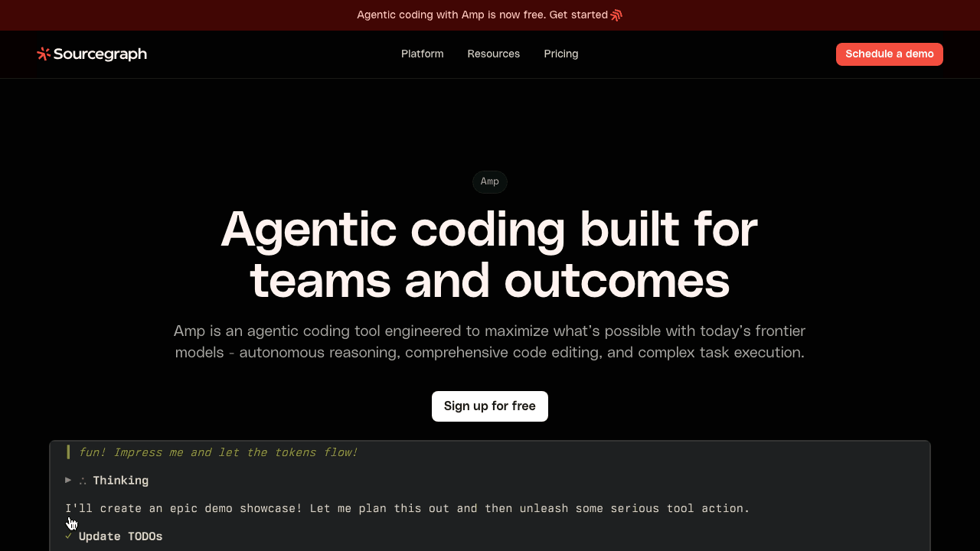The image size is (980, 551).
Task: Click the Amp pill badge above the headline
Action: pyautogui.click(x=489, y=181)
